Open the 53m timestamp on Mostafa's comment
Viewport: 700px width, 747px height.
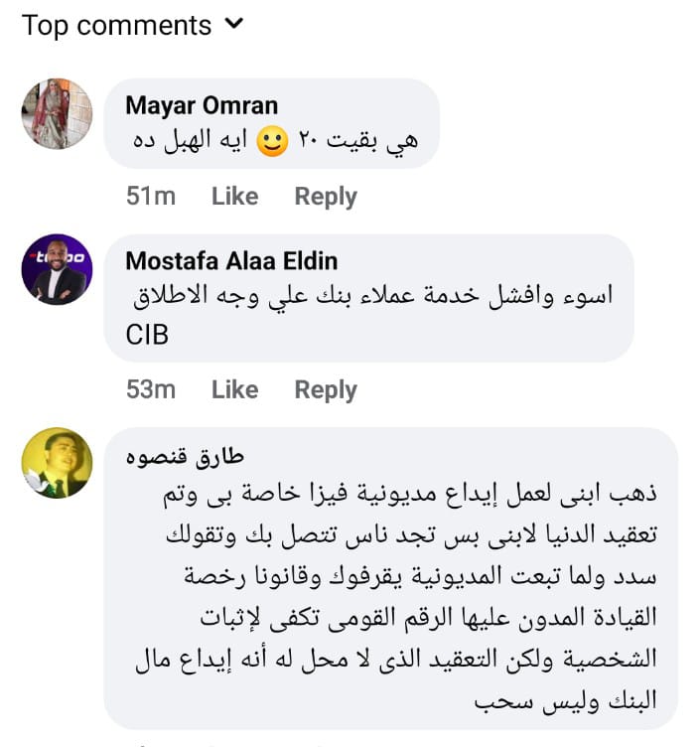click(x=151, y=390)
